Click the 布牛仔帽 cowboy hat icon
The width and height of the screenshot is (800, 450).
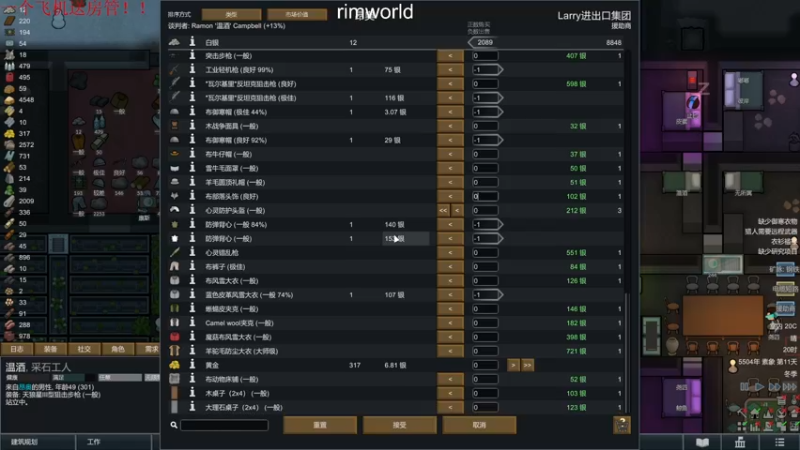[174, 154]
